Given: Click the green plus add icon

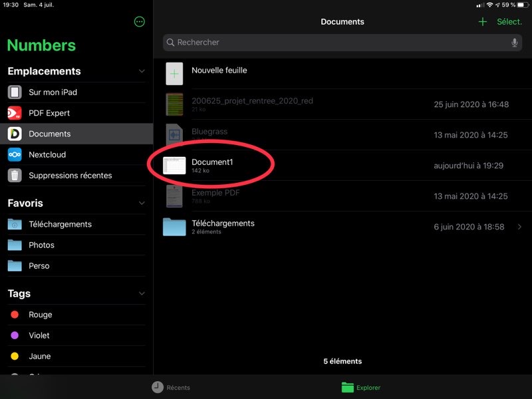Looking at the screenshot, I should coord(483,22).
